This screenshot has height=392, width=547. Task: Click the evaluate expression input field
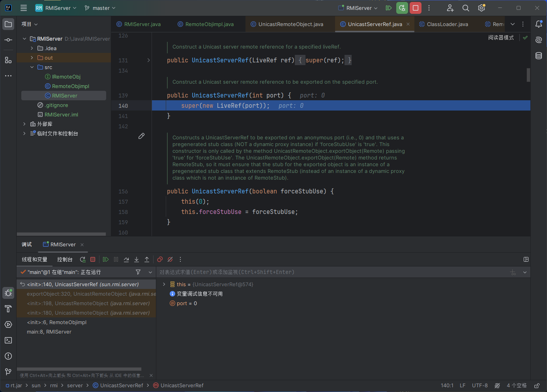(332, 272)
